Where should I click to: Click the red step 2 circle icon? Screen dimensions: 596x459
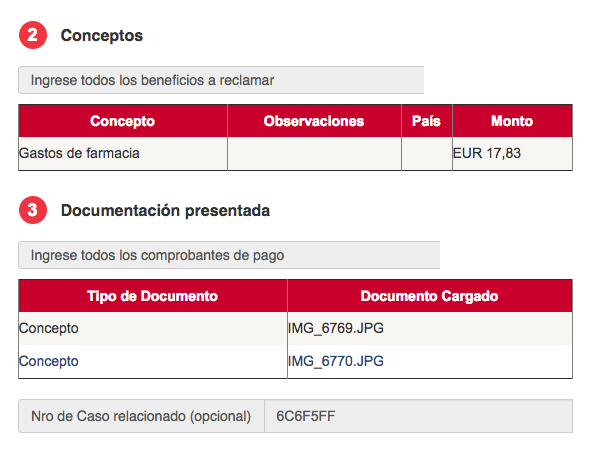tap(33, 35)
